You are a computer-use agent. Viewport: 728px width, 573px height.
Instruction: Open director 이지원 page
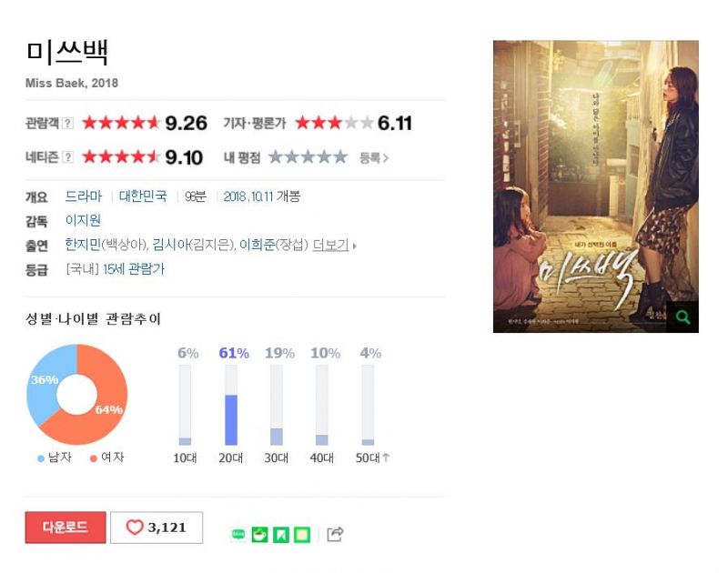click(x=83, y=220)
